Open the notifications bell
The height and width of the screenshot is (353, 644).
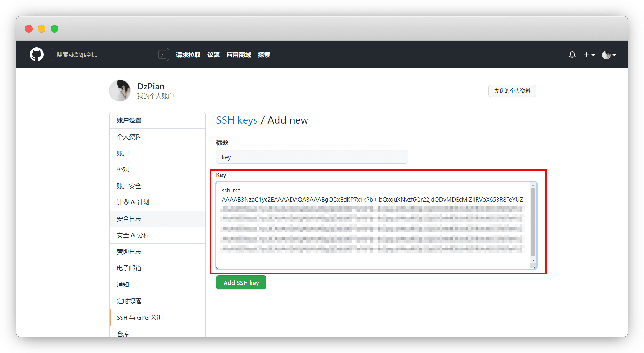click(x=572, y=55)
